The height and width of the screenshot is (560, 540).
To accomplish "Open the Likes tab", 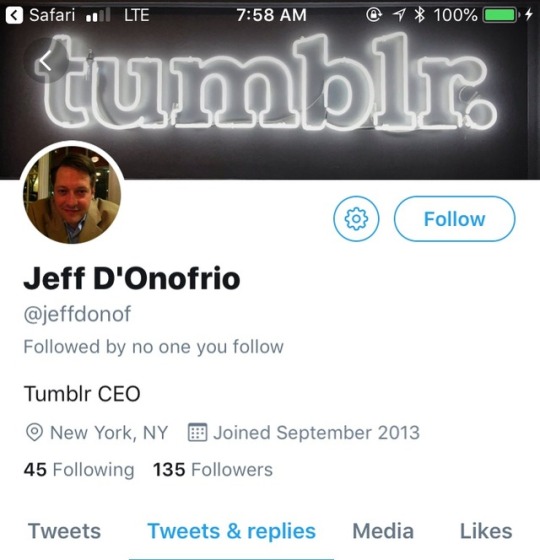I will (x=486, y=531).
